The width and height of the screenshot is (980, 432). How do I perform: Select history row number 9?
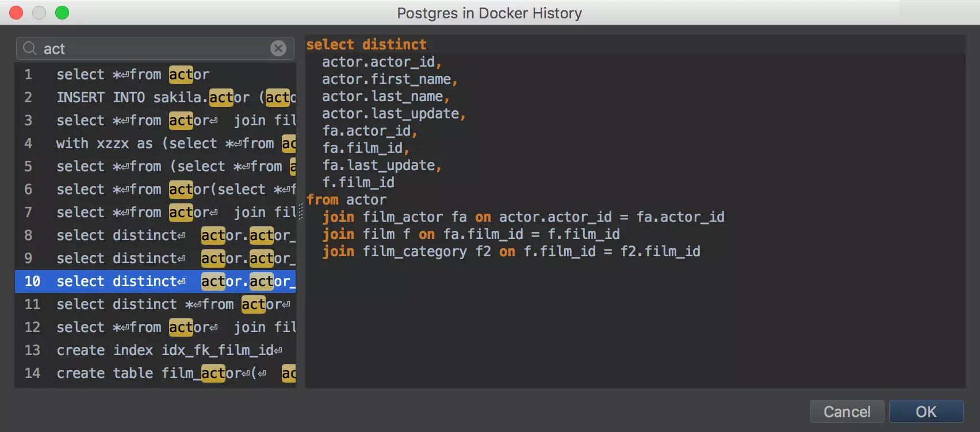(x=155, y=259)
